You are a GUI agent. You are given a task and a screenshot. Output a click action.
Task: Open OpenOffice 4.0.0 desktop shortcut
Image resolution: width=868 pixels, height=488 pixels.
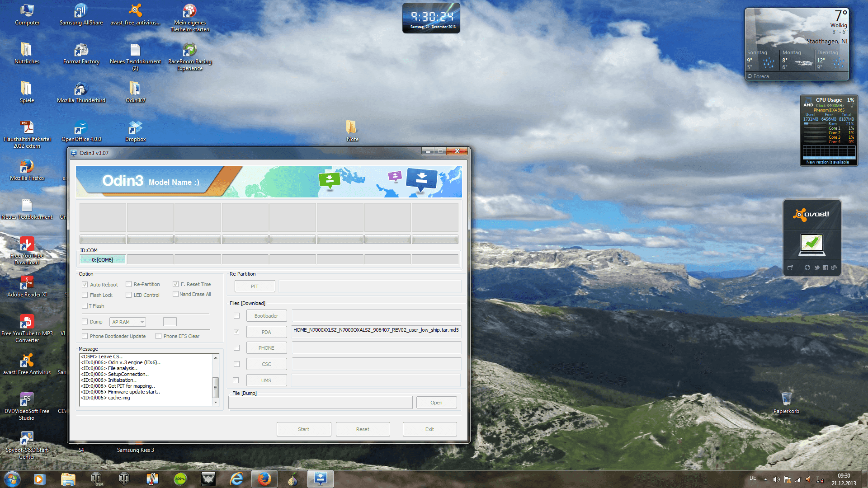(x=81, y=131)
